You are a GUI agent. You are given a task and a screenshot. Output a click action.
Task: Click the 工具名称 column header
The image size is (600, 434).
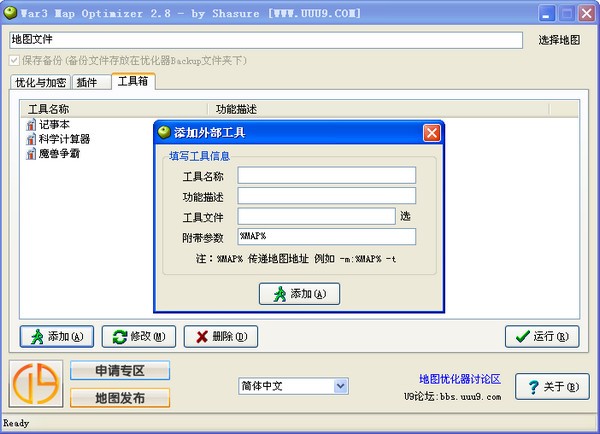point(114,109)
